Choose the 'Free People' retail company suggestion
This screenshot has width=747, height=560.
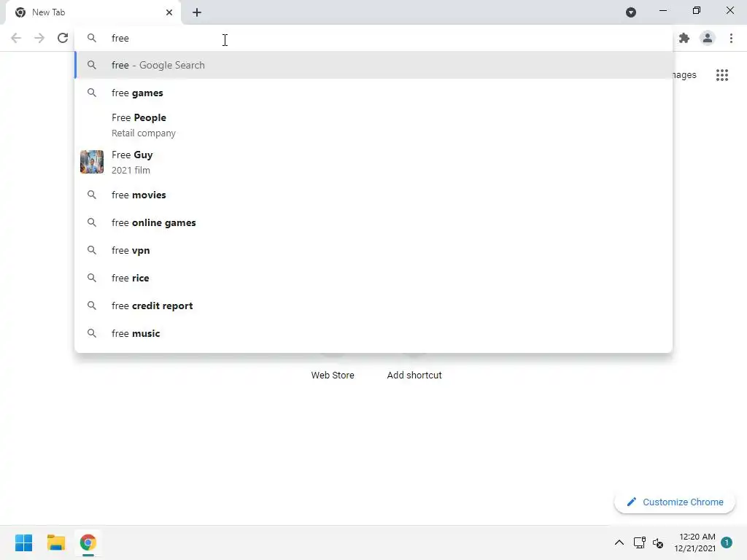pos(373,125)
